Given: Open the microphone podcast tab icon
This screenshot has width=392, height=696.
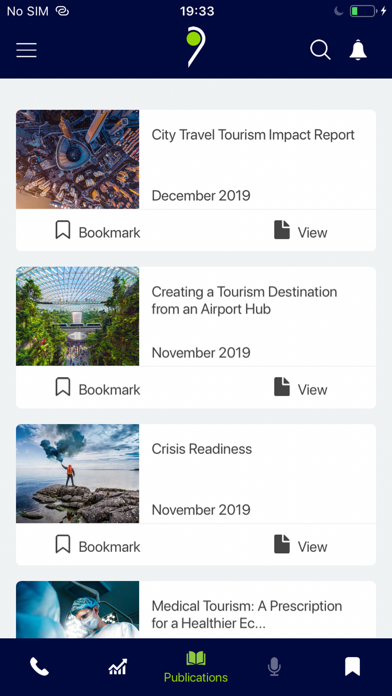Looking at the screenshot, I should pyautogui.click(x=274, y=667).
